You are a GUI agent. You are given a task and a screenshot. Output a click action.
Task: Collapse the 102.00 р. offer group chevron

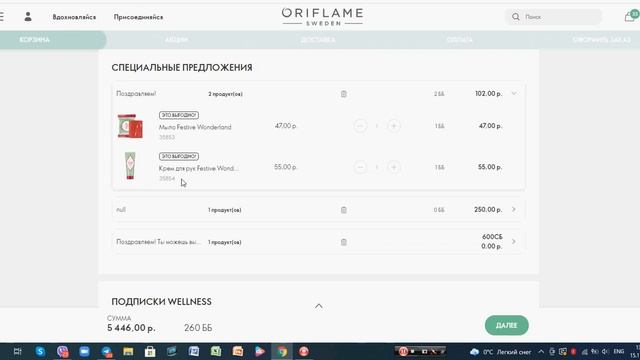click(514, 93)
